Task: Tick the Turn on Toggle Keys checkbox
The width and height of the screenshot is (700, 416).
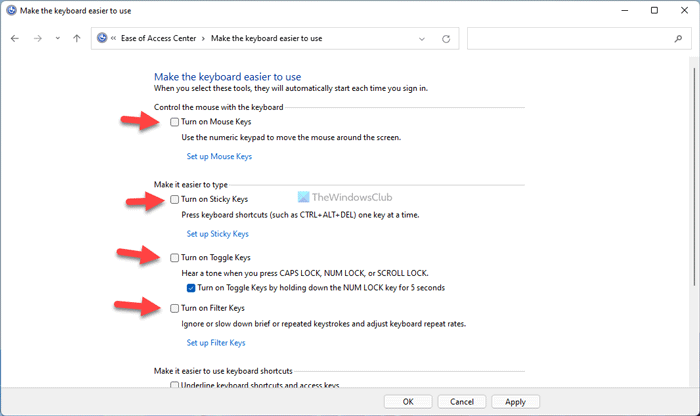Action: pos(175,257)
